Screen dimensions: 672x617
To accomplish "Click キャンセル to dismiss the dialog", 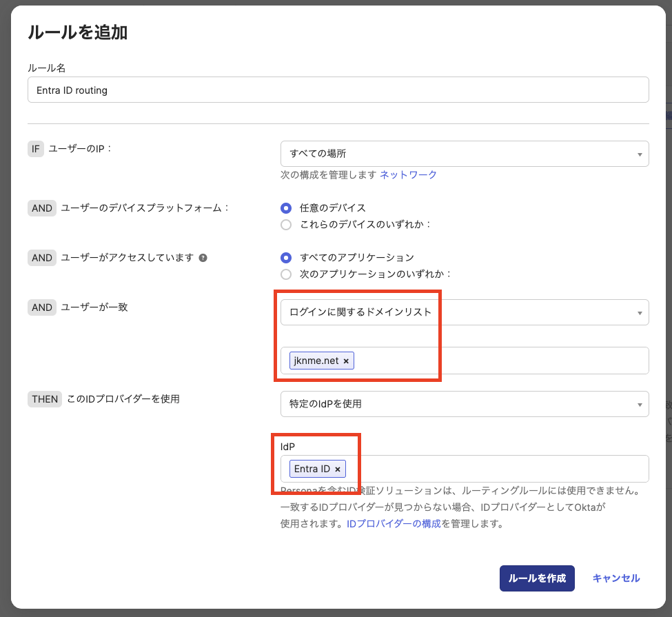I will tap(615, 578).
